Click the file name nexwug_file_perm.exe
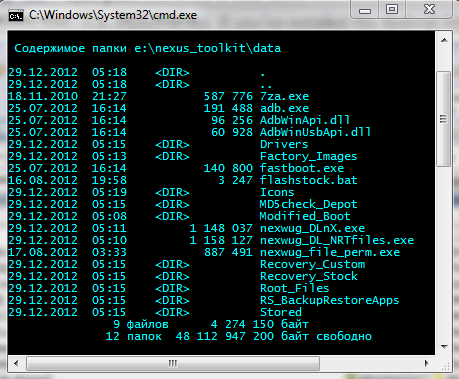Image resolution: width=459 pixels, height=379 pixels. point(330,252)
